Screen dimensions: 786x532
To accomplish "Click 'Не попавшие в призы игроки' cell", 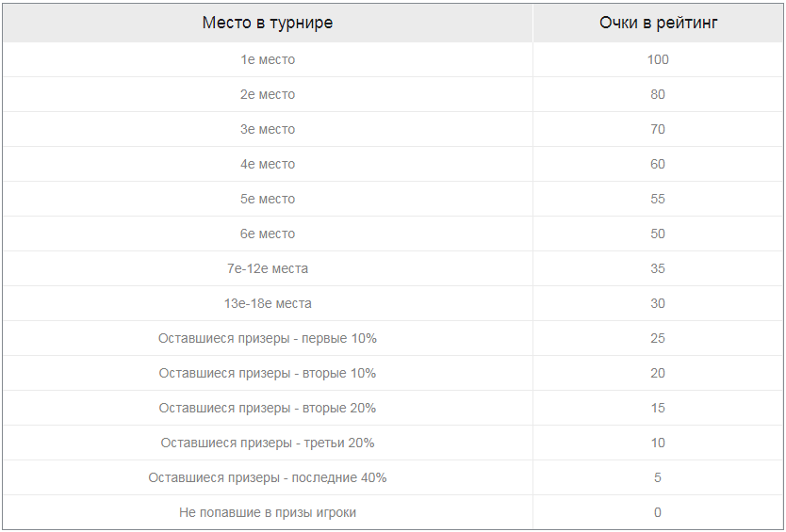I will (268, 512).
